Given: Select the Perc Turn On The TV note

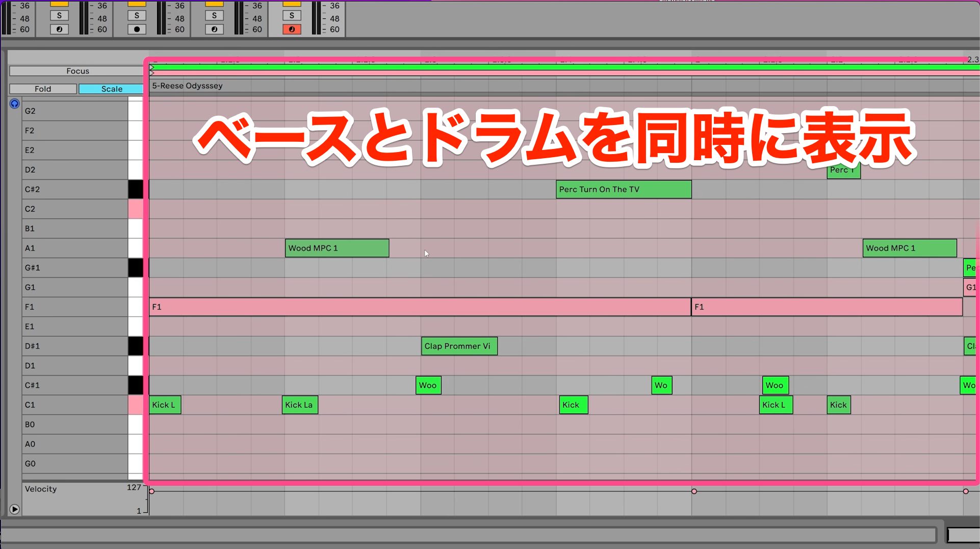Looking at the screenshot, I should click(624, 189).
